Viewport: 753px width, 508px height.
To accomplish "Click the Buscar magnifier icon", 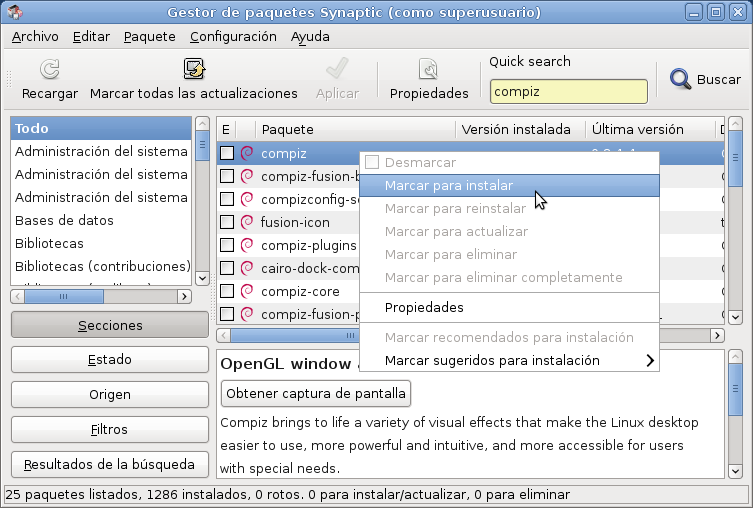I will coord(680,79).
